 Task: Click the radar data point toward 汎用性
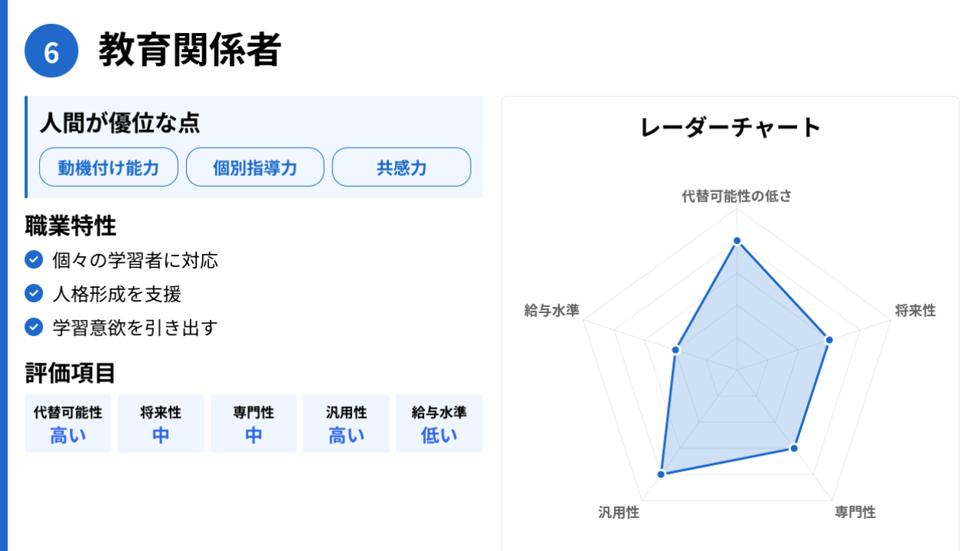661,474
